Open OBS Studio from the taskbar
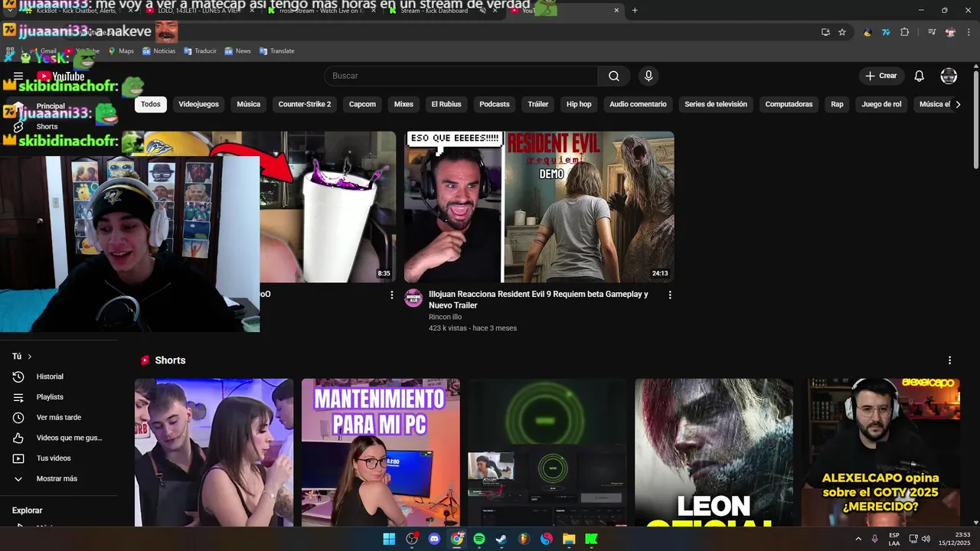Viewport: 980px width, 551px height. 412,539
